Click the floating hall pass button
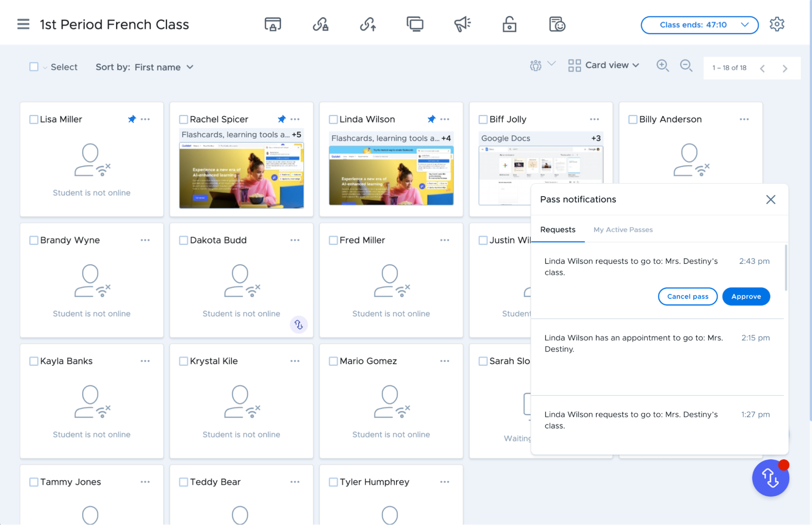Image resolution: width=812 pixels, height=525 pixels. [771, 478]
